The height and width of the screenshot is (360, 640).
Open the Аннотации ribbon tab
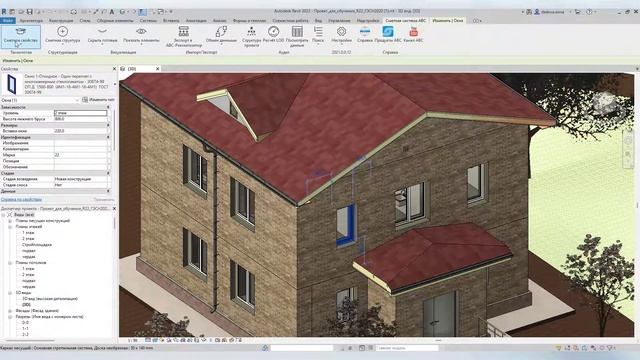(196, 20)
